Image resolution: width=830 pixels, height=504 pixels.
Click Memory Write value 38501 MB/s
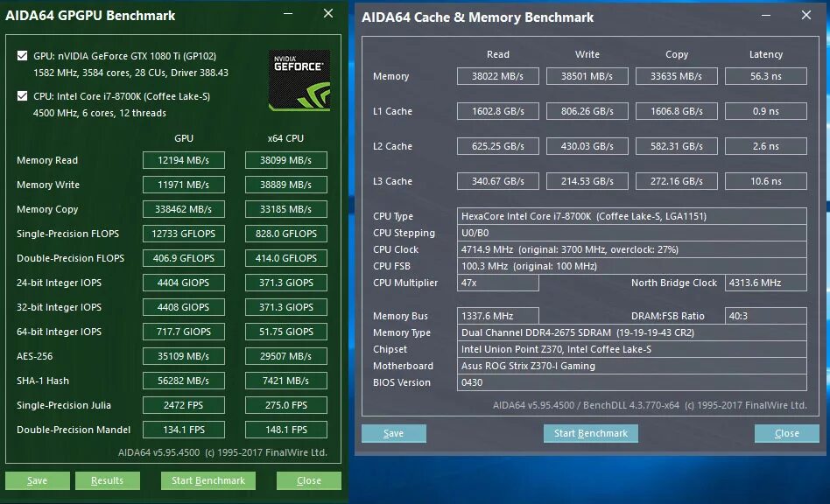click(x=587, y=76)
